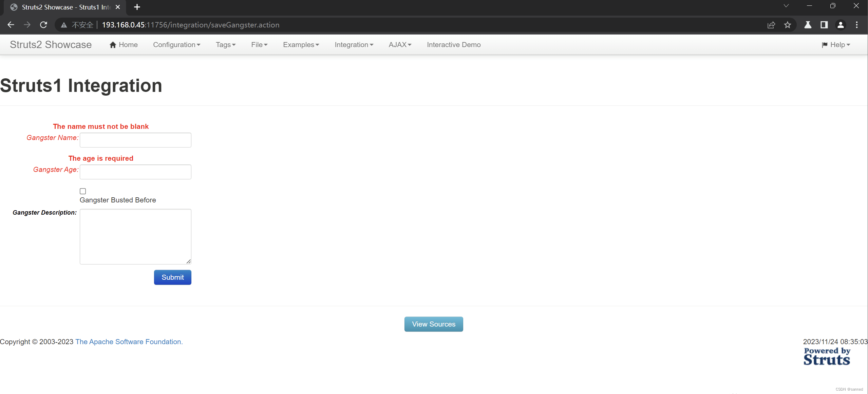The width and height of the screenshot is (868, 394).
Task: Click the flag icon beside Help
Action: (x=825, y=45)
